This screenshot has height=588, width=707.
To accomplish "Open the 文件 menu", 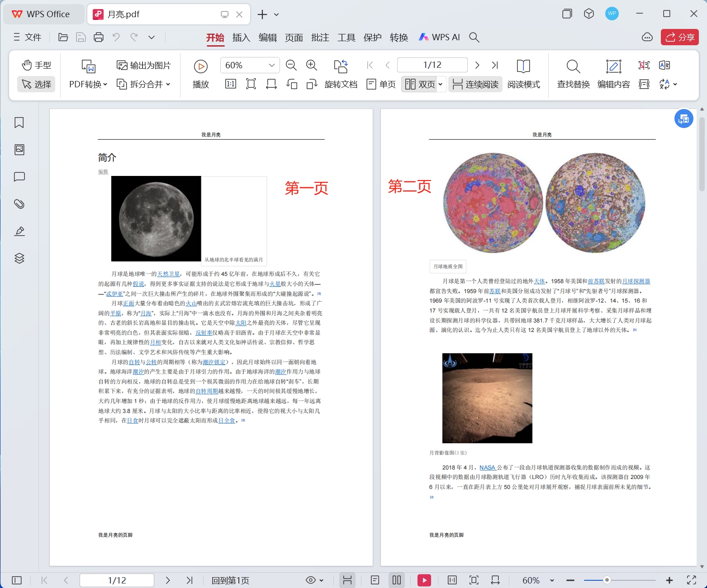I will 28,38.
